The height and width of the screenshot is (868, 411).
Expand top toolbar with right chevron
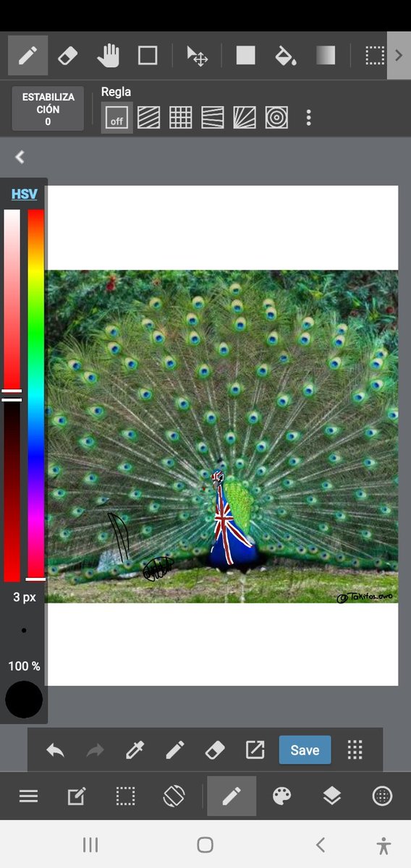tap(399, 56)
